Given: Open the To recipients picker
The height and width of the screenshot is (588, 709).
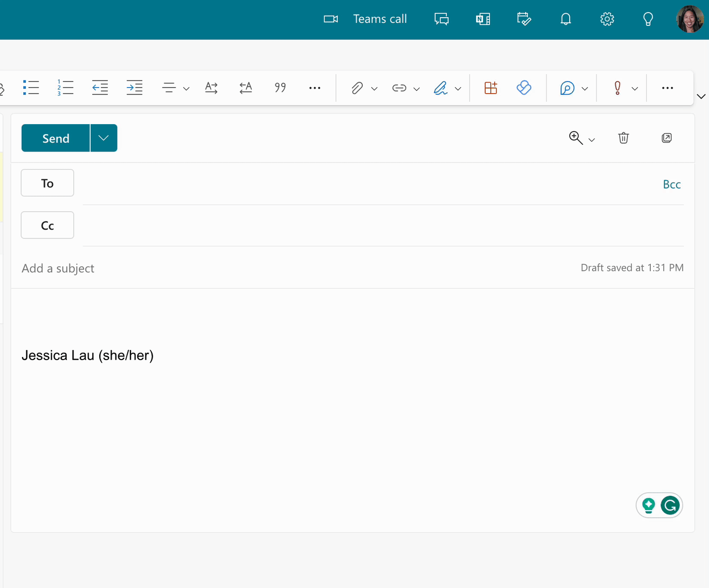Looking at the screenshot, I should [47, 183].
